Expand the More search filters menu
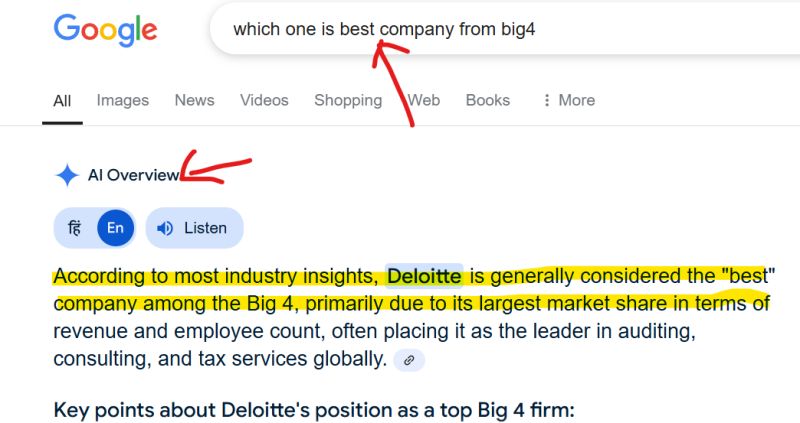The width and height of the screenshot is (800, 423). pos(569,100)
